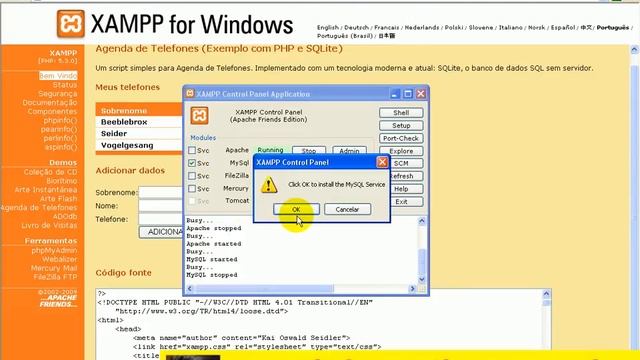
Task: Select the Bem Vindo sidebar item
Action: point(58,76)
